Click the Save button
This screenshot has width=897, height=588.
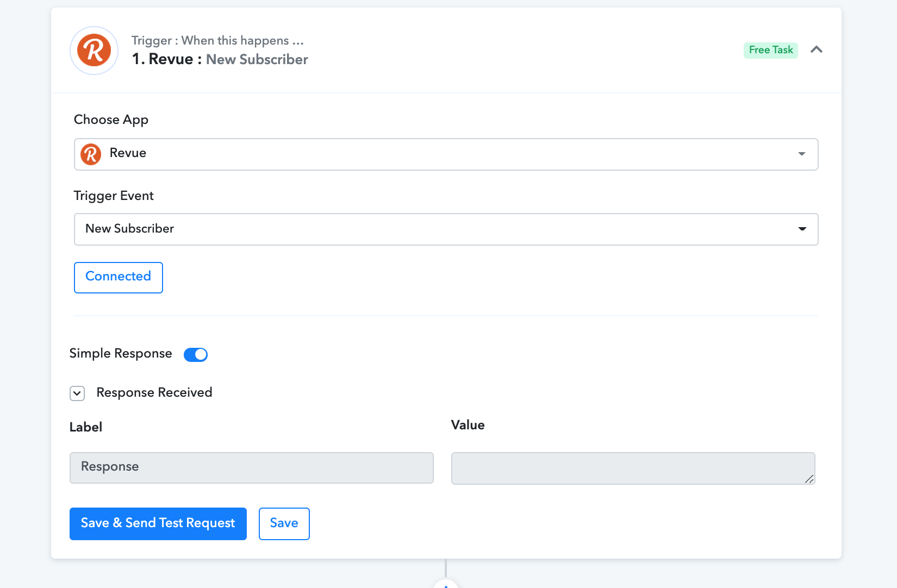tap(284, 524)
